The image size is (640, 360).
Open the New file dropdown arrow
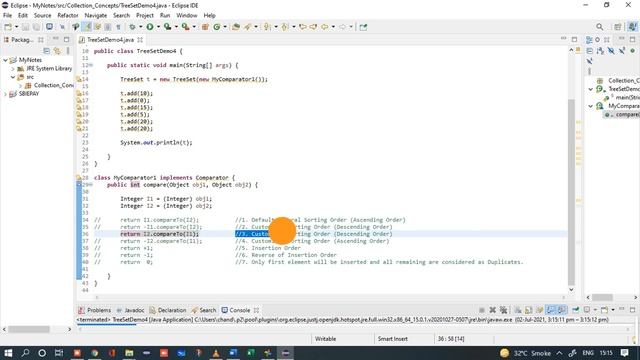[x=16, y=27]
